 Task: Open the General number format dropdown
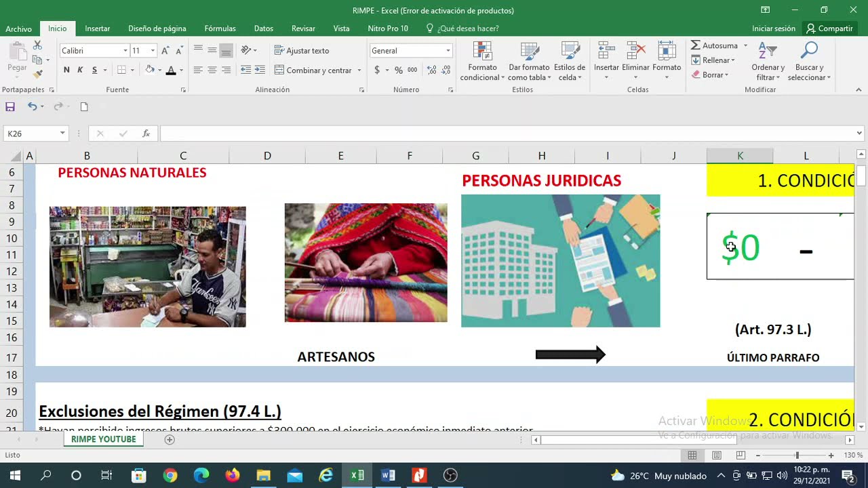coord(448,51)
